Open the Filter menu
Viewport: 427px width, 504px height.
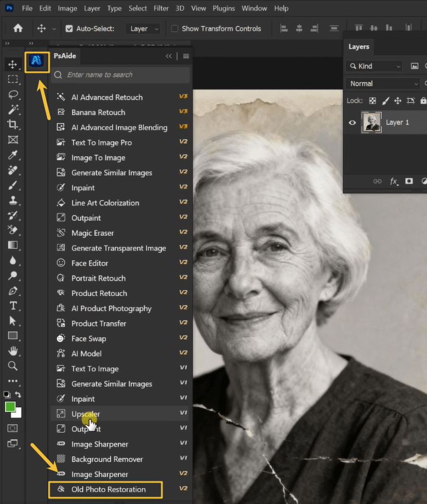161,8
